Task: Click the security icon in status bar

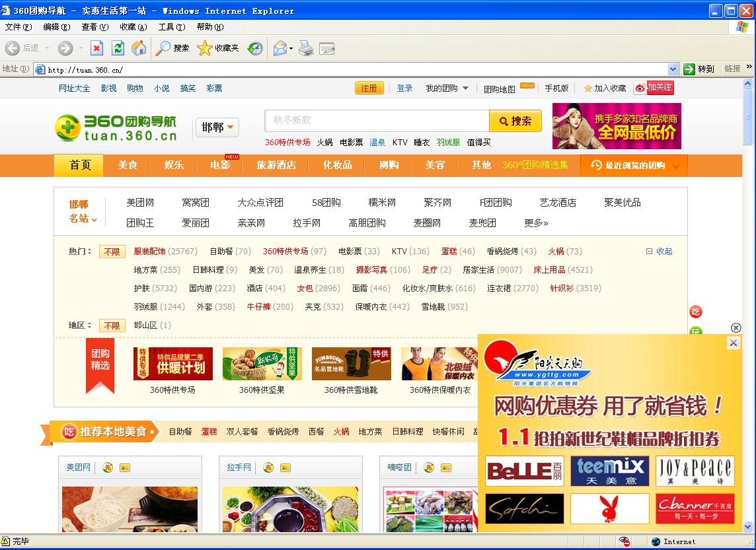Action: 624,541
